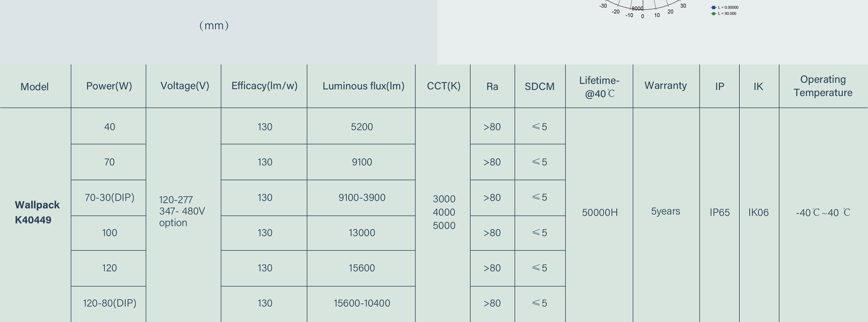The width and height of the screenshot is (868, 322).
Task: Select the Model column header
Action: click(35, 86)
